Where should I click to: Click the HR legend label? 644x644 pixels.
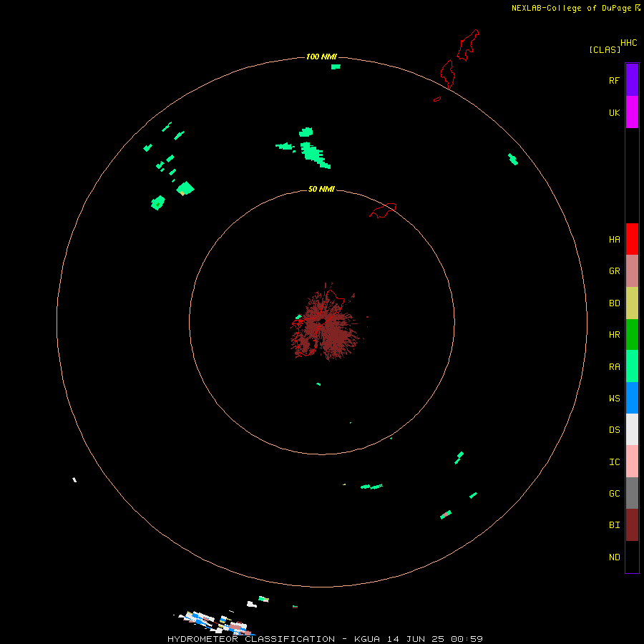click(x=614, y=335)
